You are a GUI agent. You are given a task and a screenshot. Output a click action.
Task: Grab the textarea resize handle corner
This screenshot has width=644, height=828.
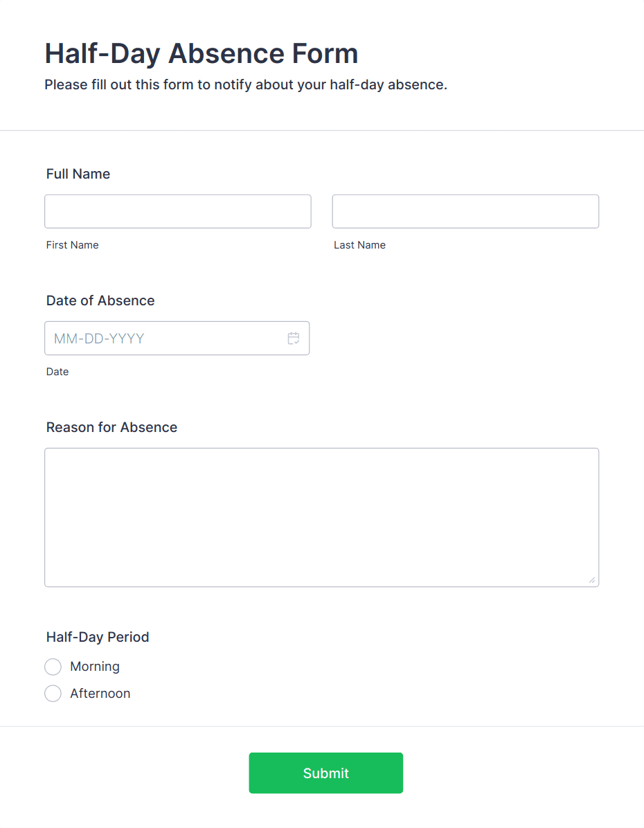coord(592,580)
